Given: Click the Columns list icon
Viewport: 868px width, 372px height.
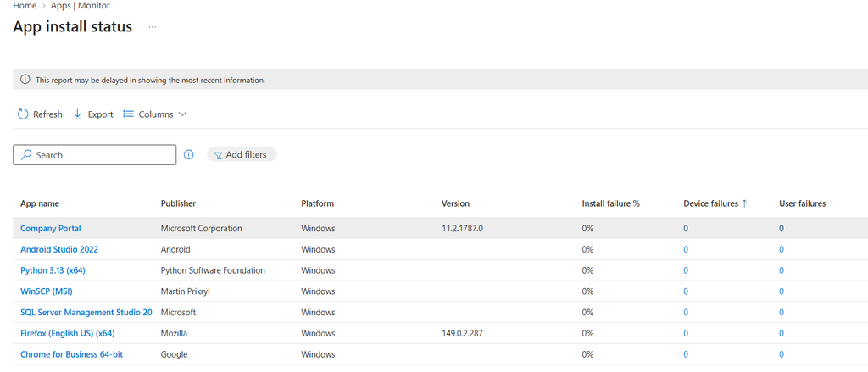Looking at the screenshot, I should [x=129, y=114].
